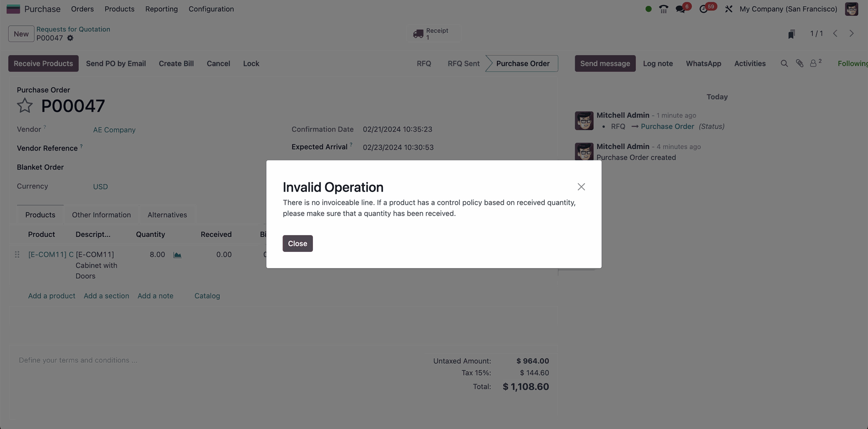This screenshot has width=868, height=429.
Task: Open the Receipt truck smart button
Action: point(432,33)
